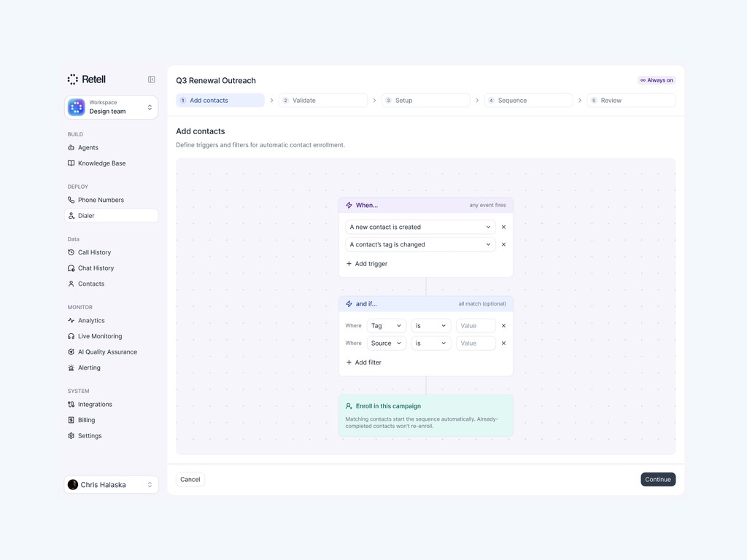Click the Knowledge Base book icon
Viewport: 747px width, 560px height.
point(71,163)
